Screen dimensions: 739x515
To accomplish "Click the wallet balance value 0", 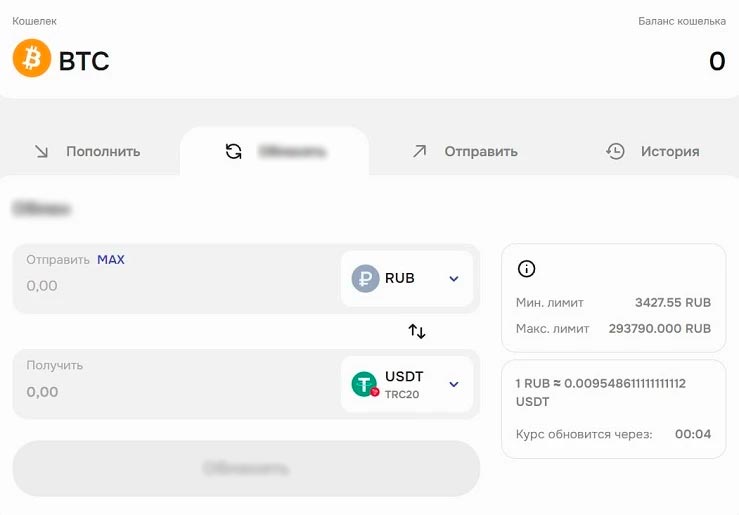I will pos(716,61).
